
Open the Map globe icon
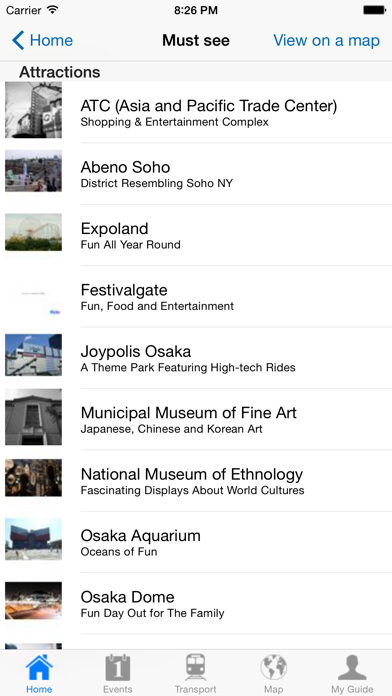[x=273, y=668]
